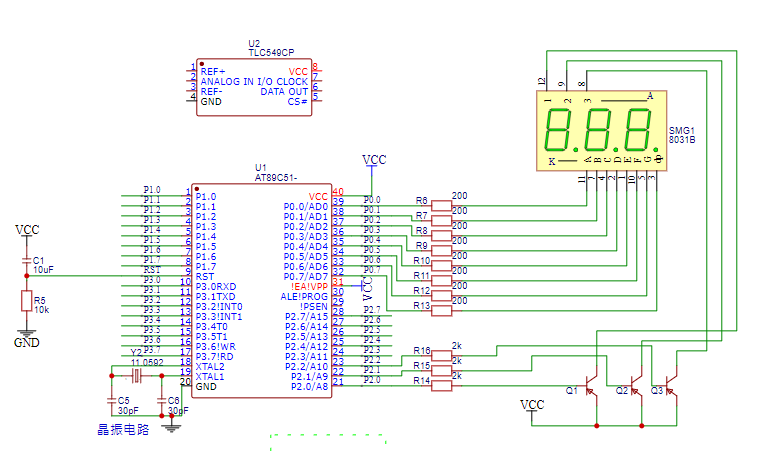
Task: Click the ALE!PROG pin label on U1
Action: [x=304, y=297]
